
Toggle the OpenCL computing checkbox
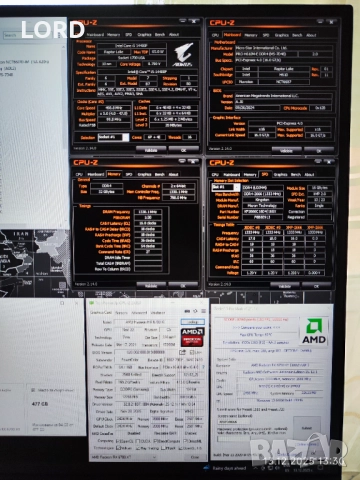[117, 441]
